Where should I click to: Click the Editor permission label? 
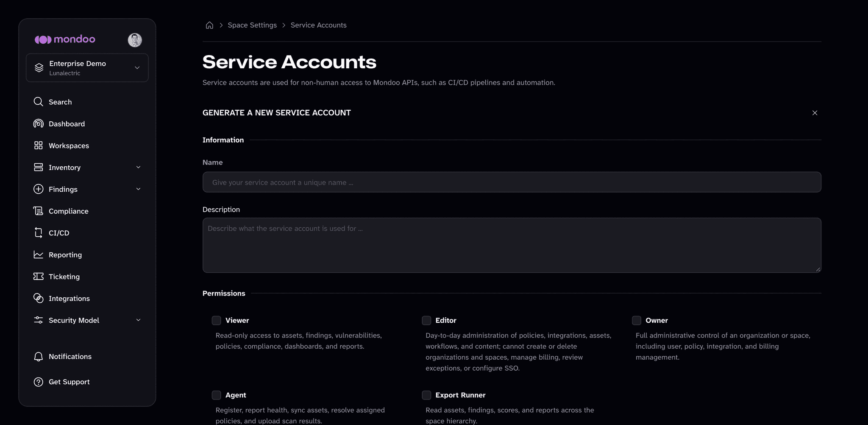(x=446, y=320)
